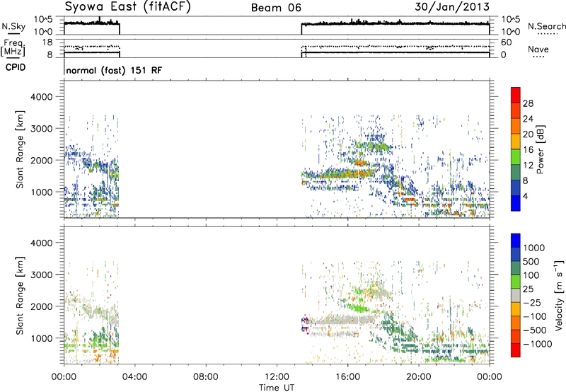Click the bright blue bottom swatch of power colorbar
Screen dimensions: 566x392
tap(516, 203)
